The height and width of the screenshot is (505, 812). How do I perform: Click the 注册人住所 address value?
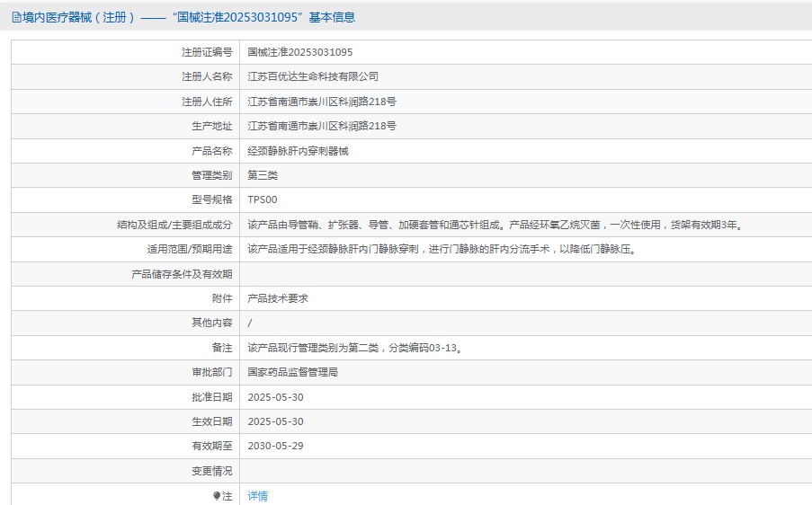click(322, 102)
